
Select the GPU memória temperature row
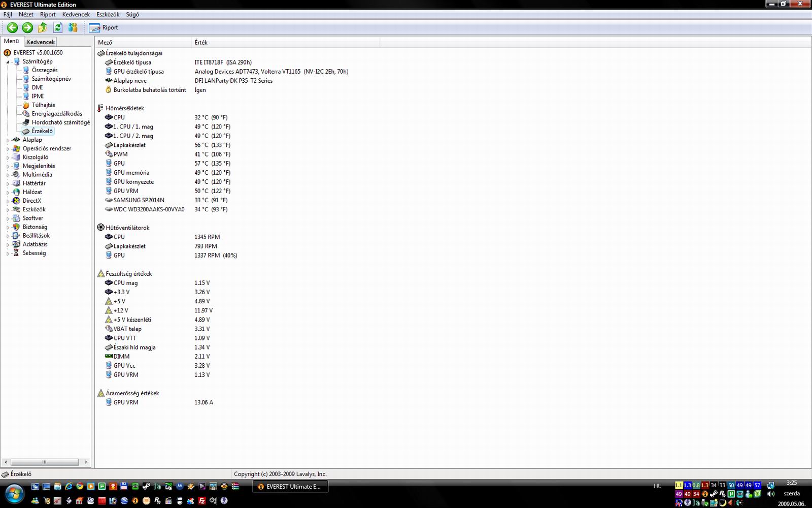167,173
